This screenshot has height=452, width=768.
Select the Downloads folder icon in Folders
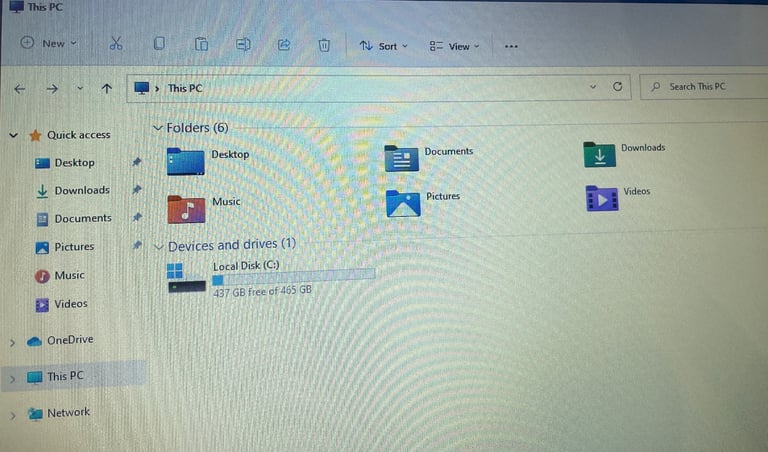click(x=599, y=154)
